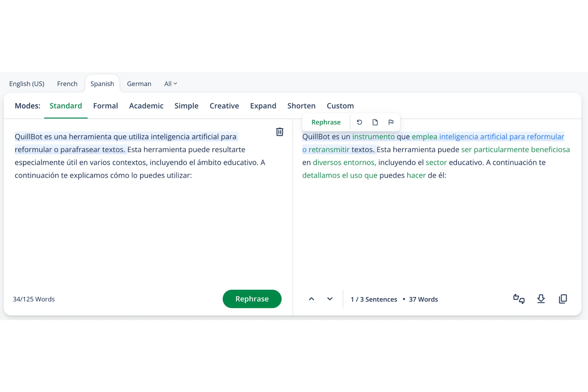The image size is (588, 392).
Task: Click the flag report icon in popup
Action: [x=391, y=122]
